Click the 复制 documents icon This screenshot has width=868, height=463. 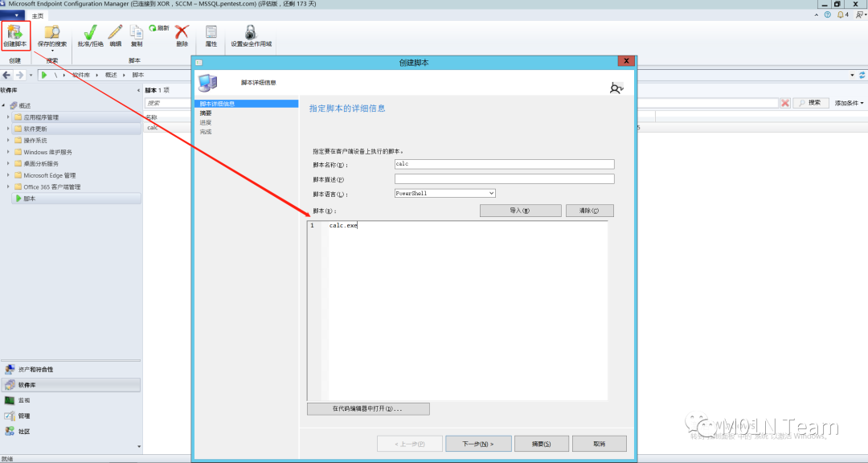136,32
